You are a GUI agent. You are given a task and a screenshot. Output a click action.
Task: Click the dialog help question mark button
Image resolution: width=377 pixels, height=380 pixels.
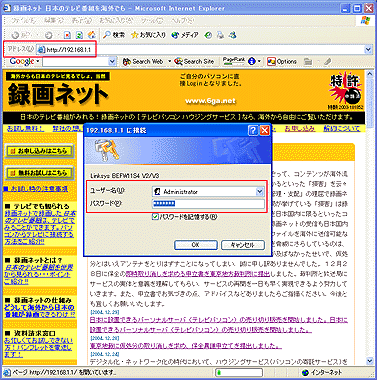point(253,130)
